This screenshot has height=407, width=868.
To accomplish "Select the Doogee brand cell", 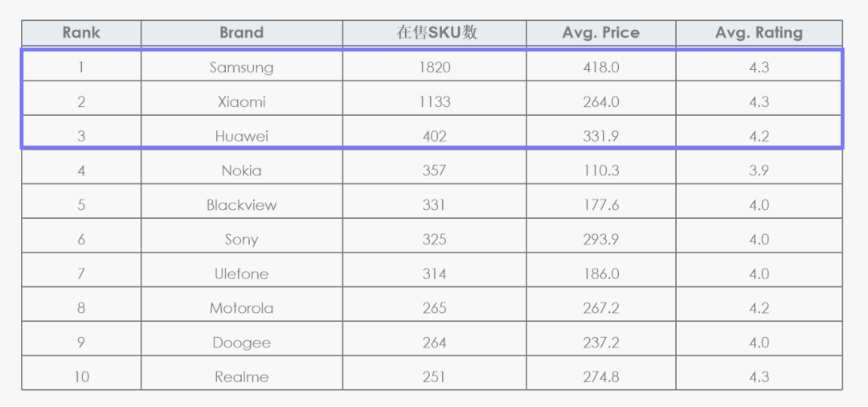I will (242, 342).
